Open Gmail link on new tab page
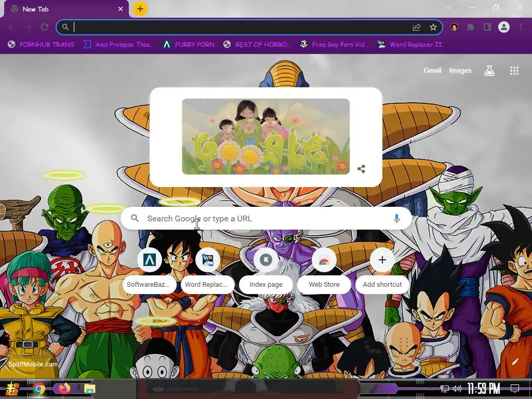 [432, 70]
